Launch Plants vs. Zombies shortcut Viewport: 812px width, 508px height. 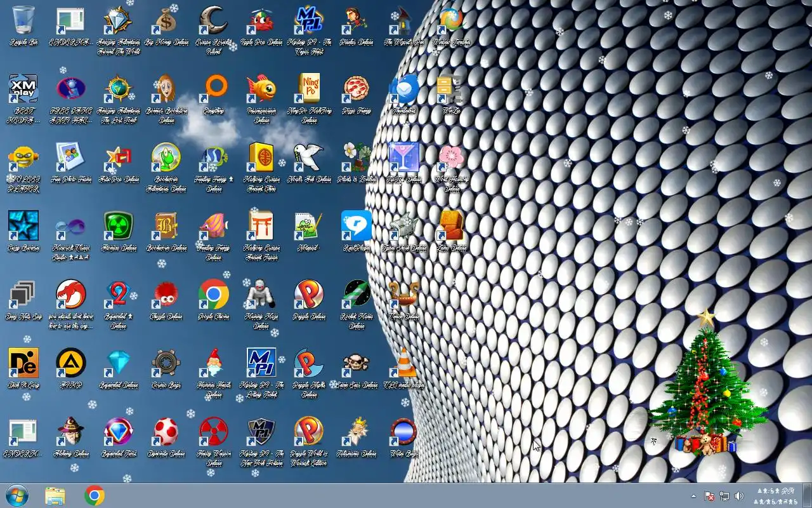[357, 157]
